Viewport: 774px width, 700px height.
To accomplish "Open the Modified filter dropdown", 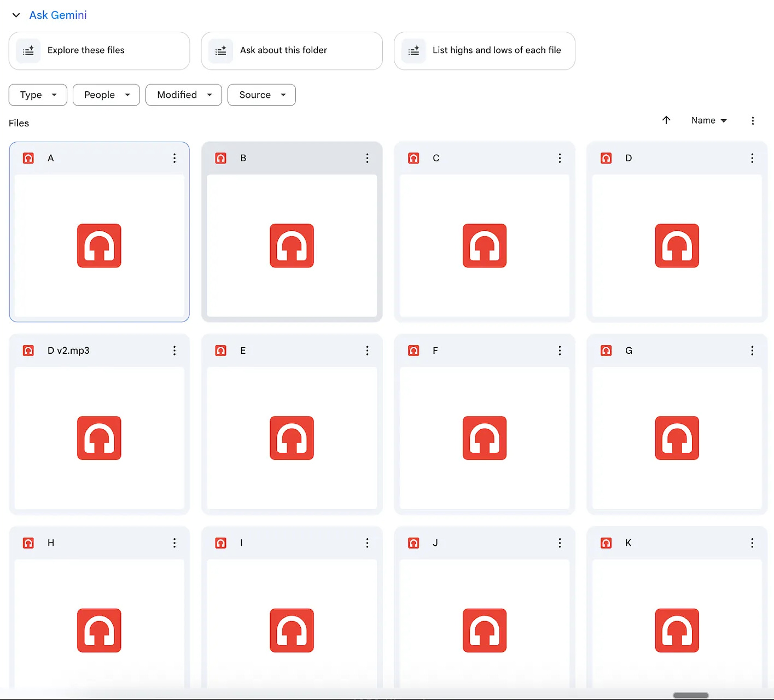I will [184, 95].
